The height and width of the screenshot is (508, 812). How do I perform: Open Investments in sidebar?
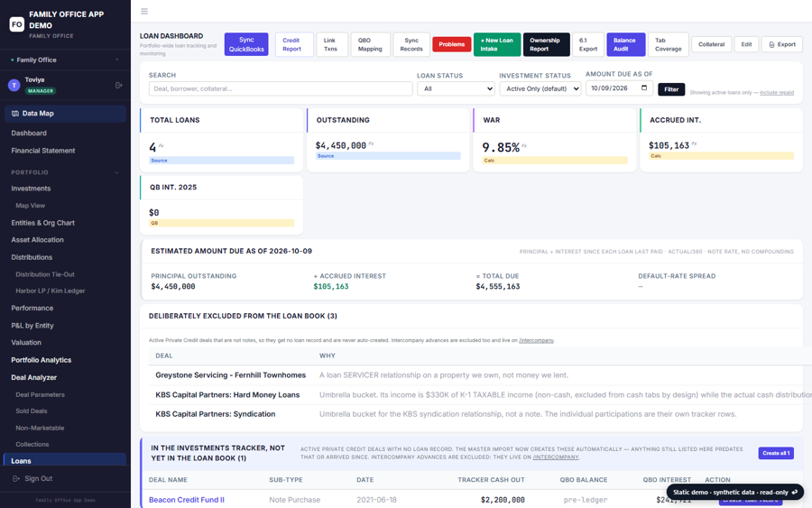pos(31,189)
